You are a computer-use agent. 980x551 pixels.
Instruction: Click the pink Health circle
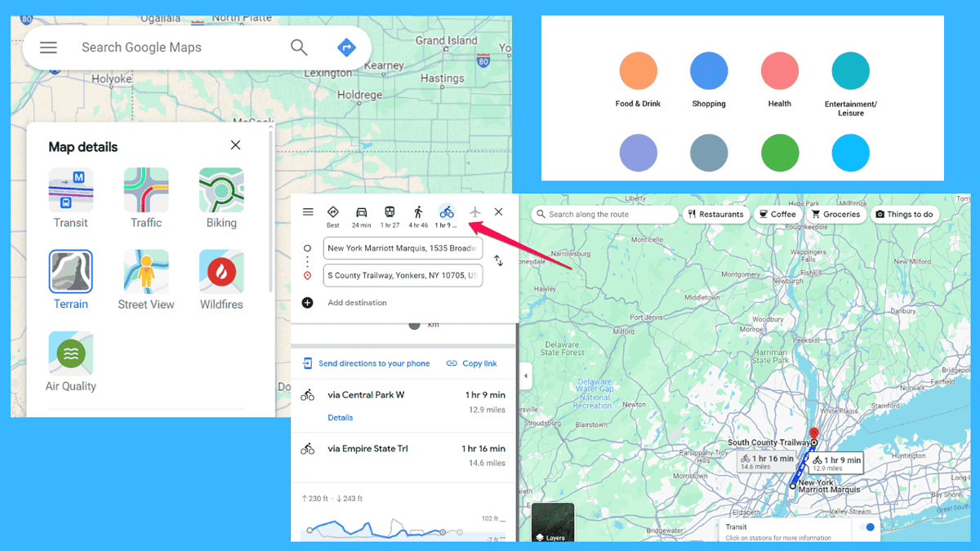tap(780, 72)
